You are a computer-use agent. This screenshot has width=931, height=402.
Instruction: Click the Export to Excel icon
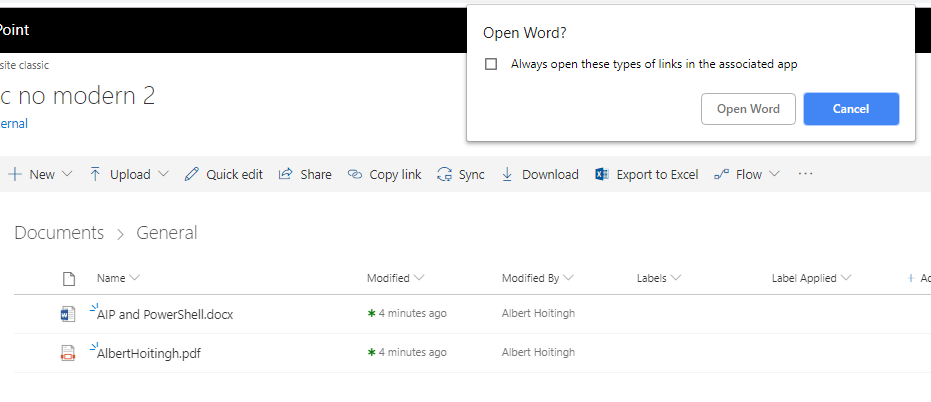[602, 174]
